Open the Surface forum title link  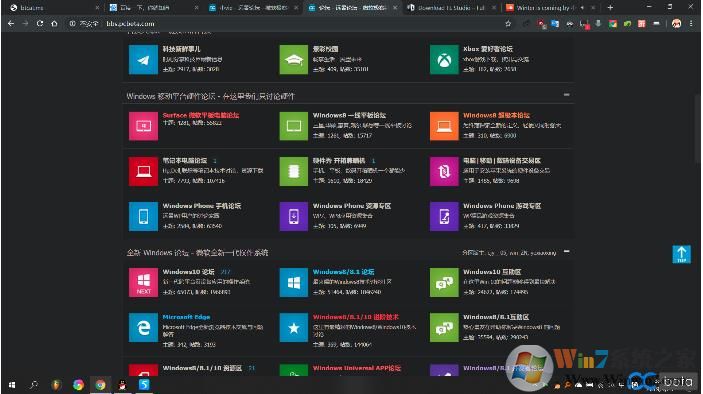click(201, 115)
